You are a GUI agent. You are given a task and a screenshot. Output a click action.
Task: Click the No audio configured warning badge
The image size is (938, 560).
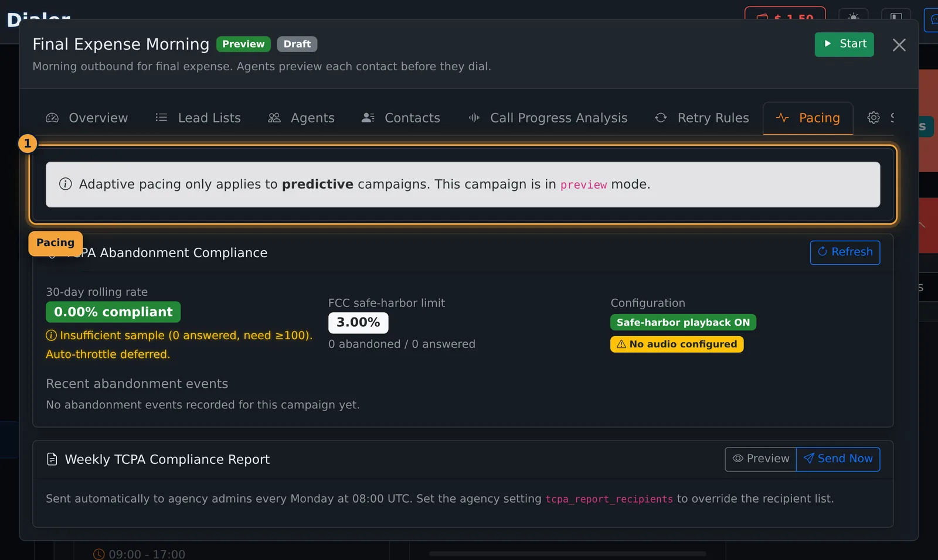[677, 344]
